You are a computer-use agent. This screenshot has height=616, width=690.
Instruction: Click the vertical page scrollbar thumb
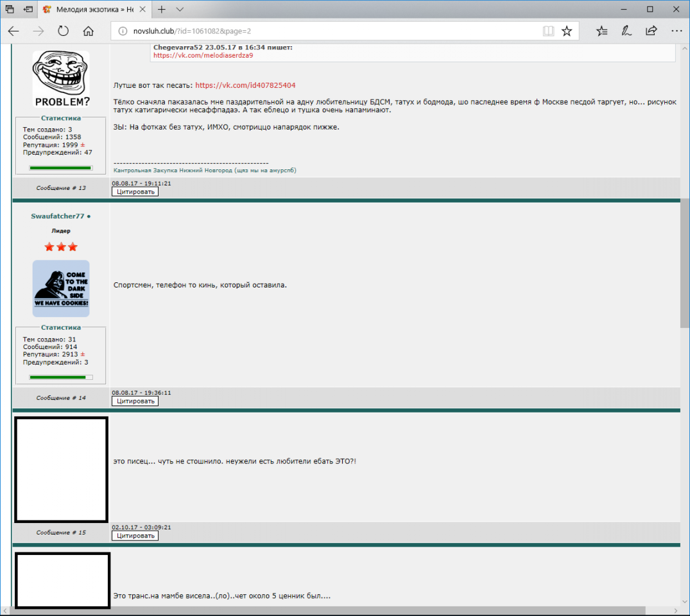pyautogui.click(x=684, y=263)
